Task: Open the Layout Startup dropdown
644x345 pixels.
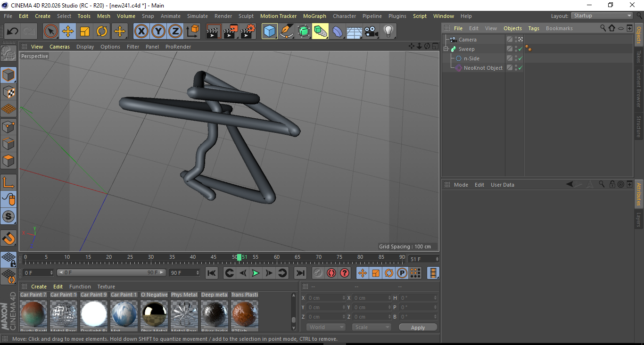Action: [602, 16]
